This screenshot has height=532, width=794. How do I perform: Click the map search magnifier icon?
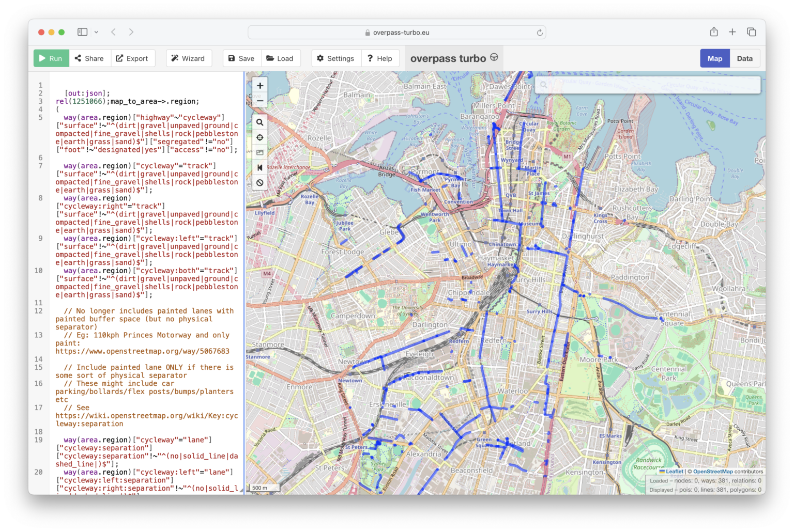coord(260,122)
